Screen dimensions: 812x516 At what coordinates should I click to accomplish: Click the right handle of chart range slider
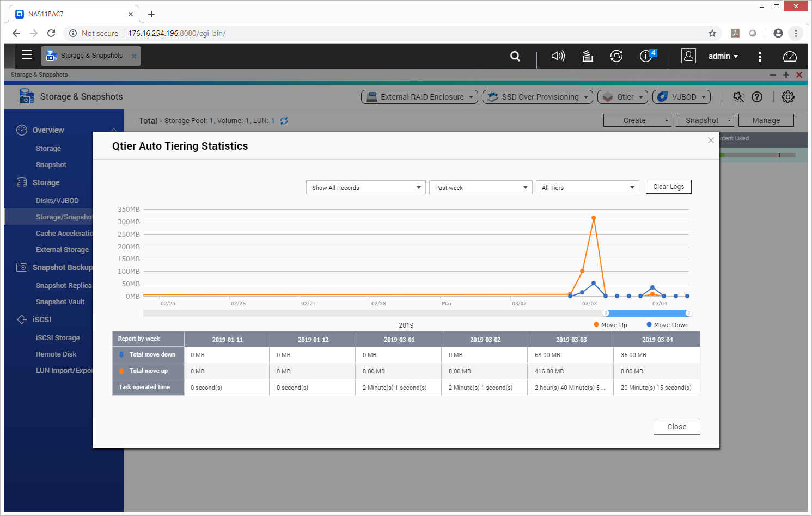[x=688, y=313]
